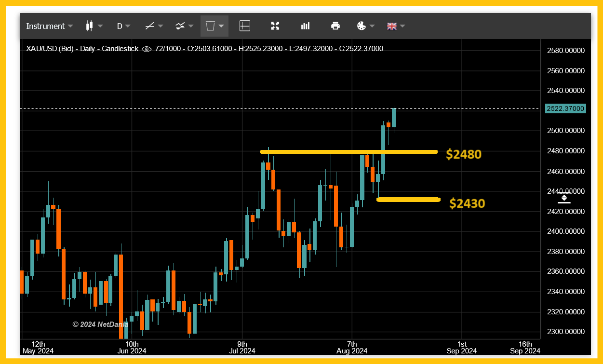Click the 2300.00000 price axis label

[566, 332]
